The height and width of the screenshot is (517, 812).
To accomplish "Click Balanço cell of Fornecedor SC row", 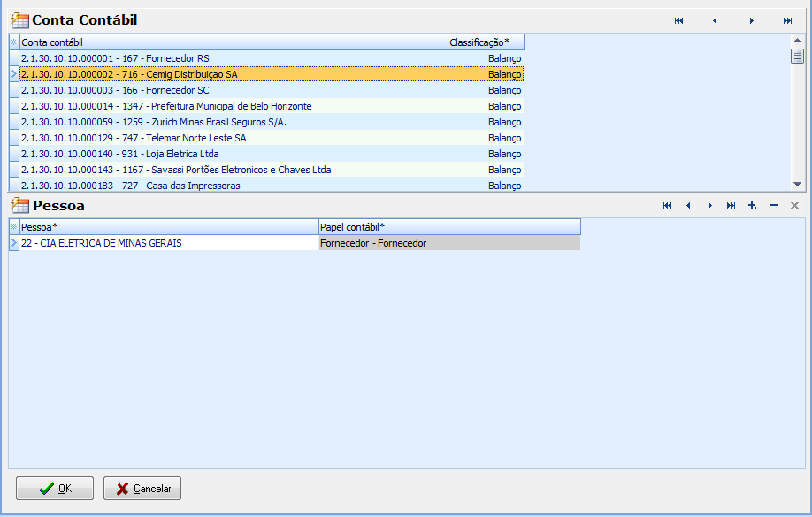I will tap(486, 90).
